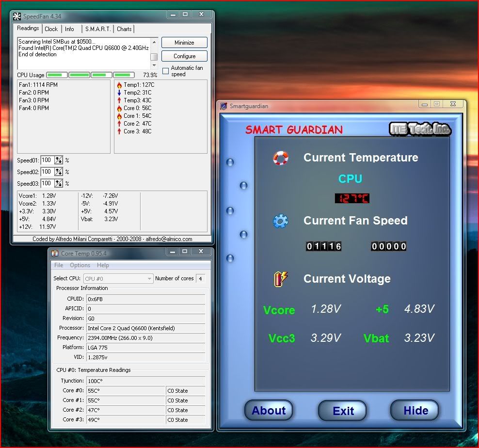The width and height of the screenshot is (479, 448).
Task: Click the Tjunction field showing 100C°
Action: [x=146, y=381]
